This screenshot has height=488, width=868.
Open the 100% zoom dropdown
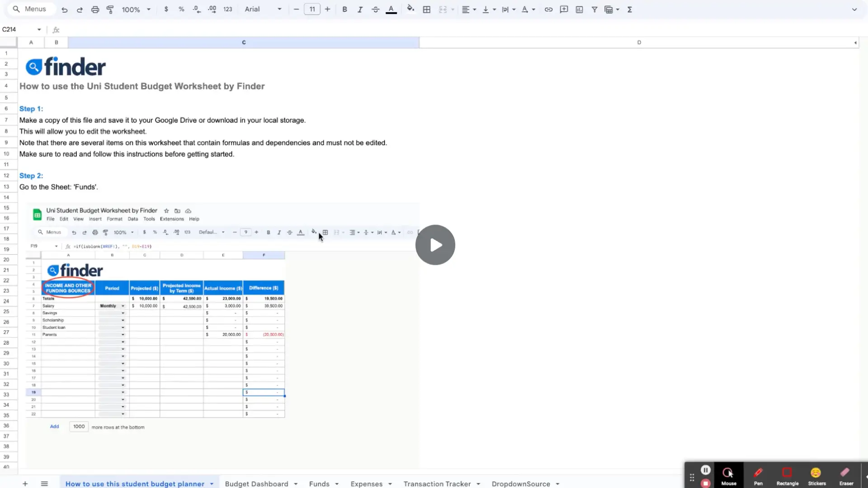coord(136,9)
